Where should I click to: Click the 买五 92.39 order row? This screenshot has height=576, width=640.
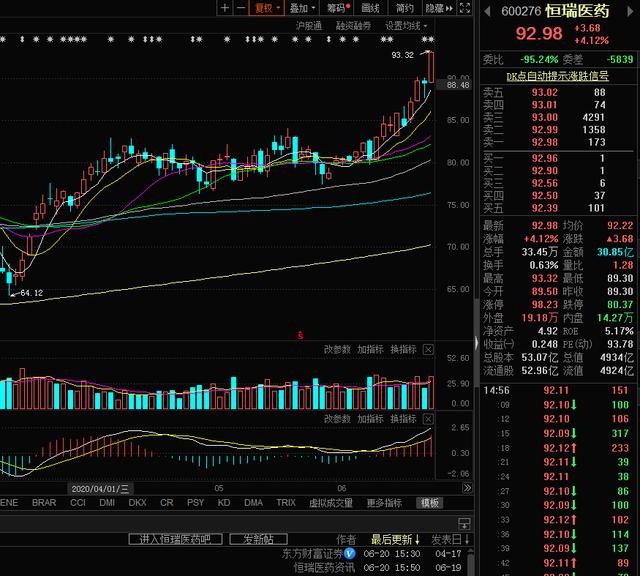[558, 208]
